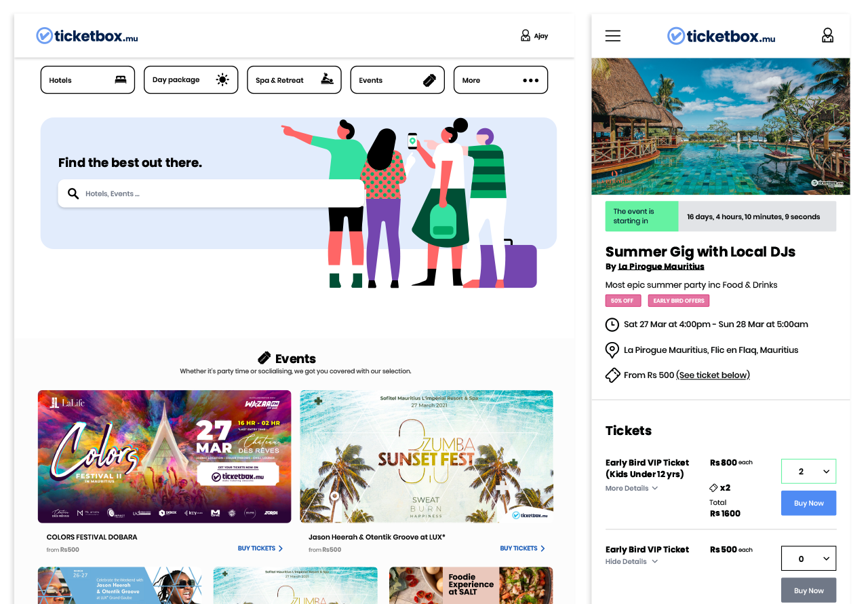Switch to the Events category
This screenshot has width=868, height=604.
397,80
